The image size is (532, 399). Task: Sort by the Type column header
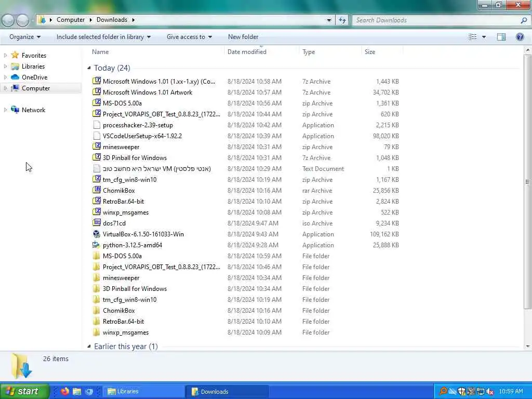tap(309, 51)
